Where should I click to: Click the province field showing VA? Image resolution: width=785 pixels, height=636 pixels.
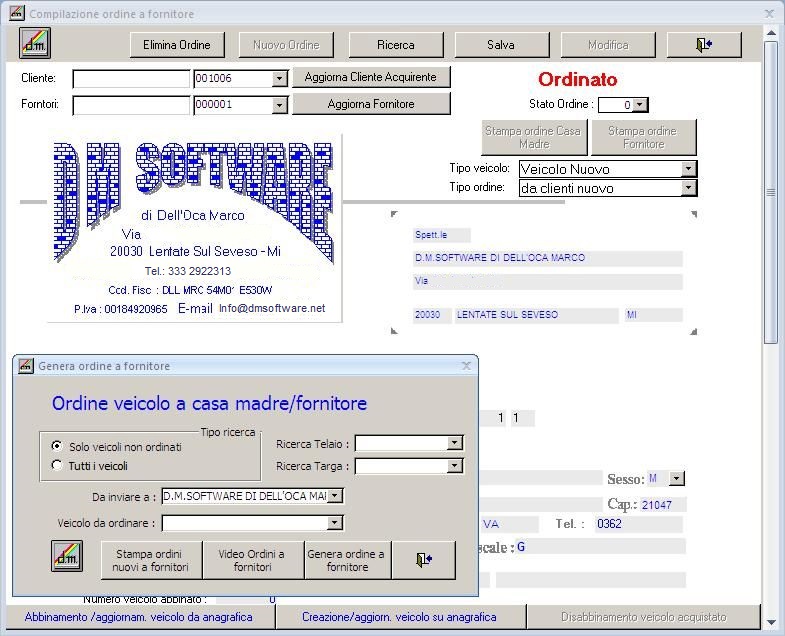[x=509, y=524]
